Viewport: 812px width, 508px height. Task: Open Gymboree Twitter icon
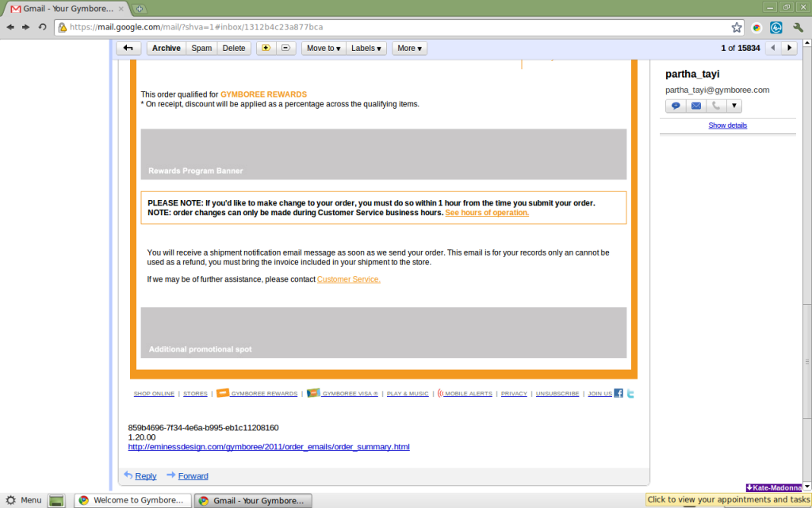point(630,394)
